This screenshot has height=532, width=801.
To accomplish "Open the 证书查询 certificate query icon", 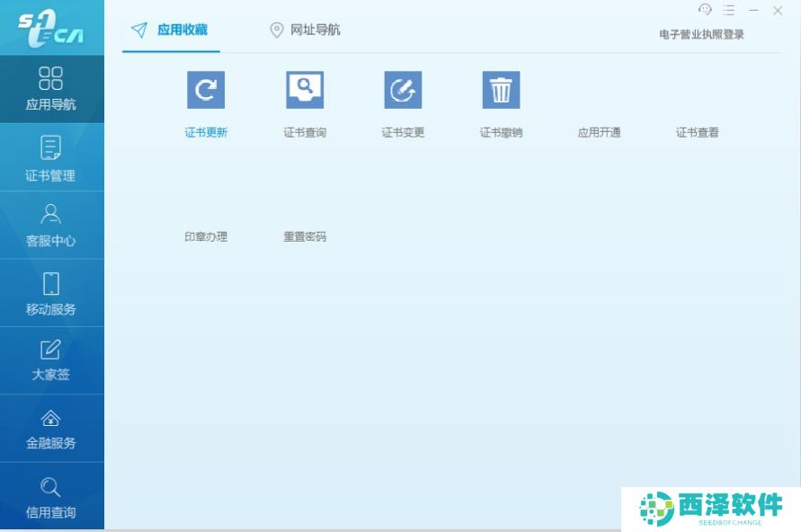I will [x=305, y=90].
